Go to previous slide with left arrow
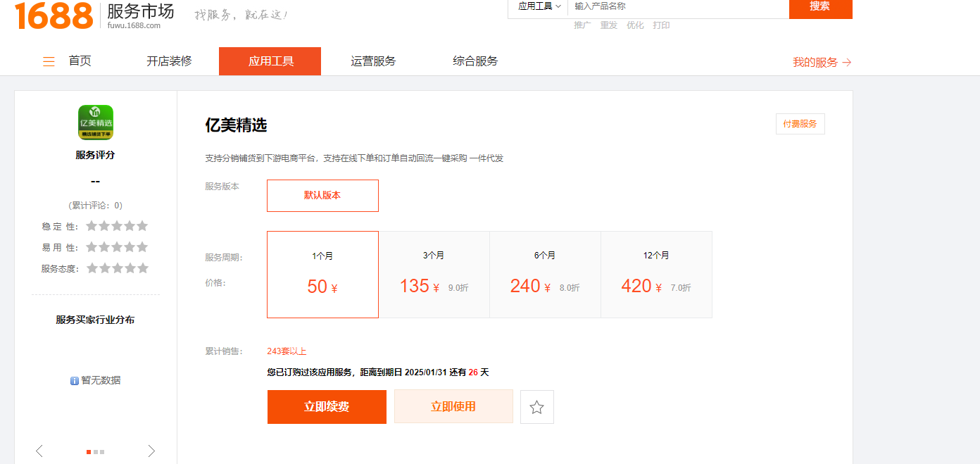The image size is (980, 464). 39,451
